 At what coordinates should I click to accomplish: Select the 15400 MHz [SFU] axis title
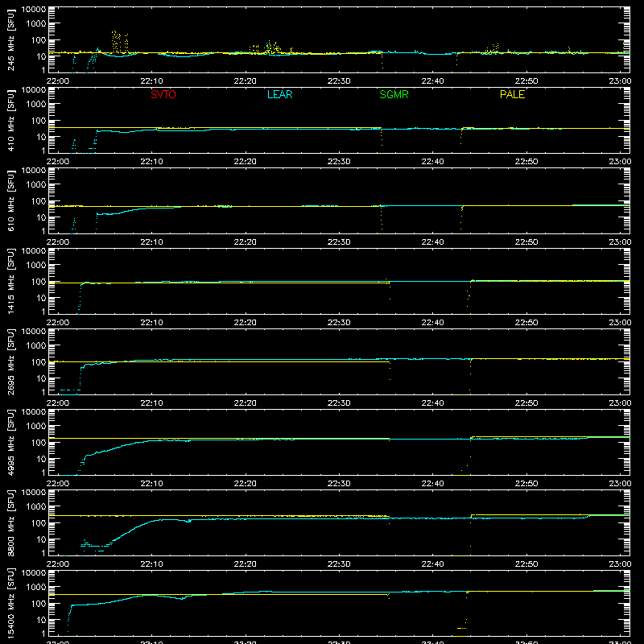pyautogui.click(x=11, y=603)
